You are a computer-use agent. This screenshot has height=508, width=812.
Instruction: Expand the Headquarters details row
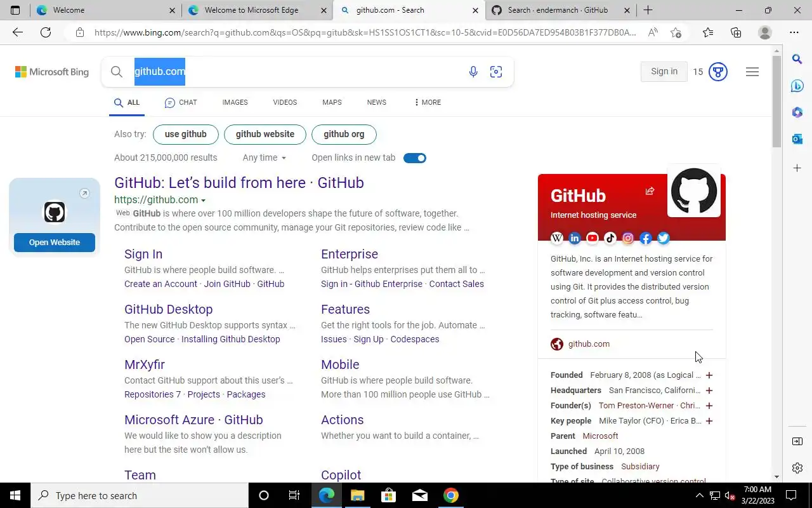click(709, 391)
